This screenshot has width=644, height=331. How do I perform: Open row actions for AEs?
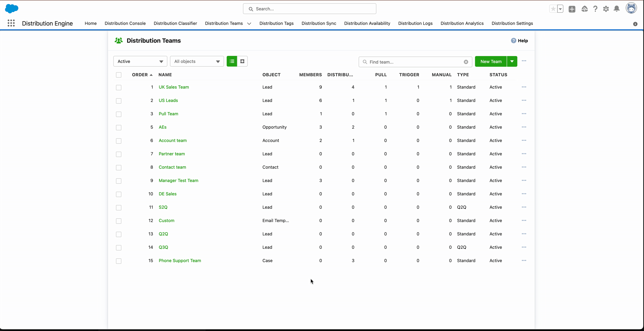pos(524,127)
